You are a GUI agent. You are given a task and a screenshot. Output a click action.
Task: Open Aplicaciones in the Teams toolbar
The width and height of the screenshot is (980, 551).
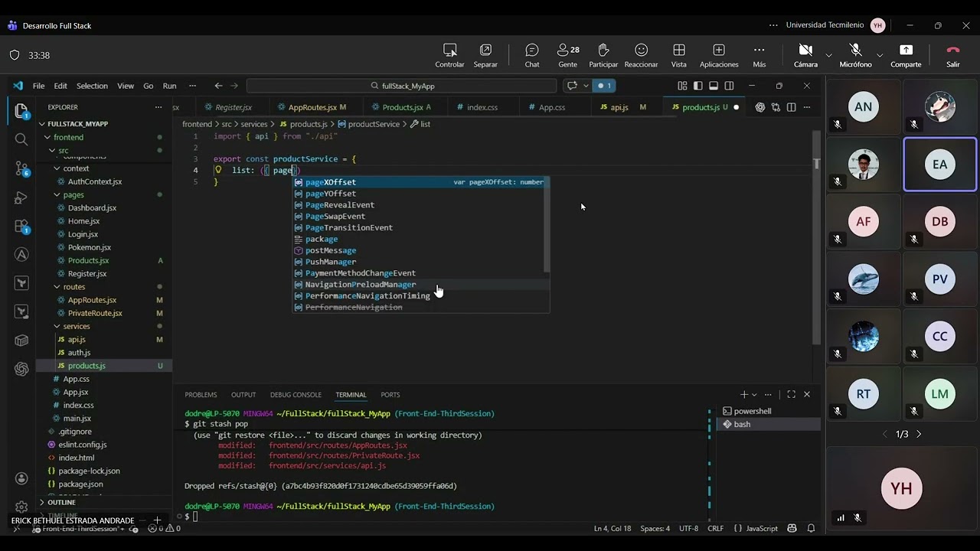pyautogui.click(x=719, y=55)
